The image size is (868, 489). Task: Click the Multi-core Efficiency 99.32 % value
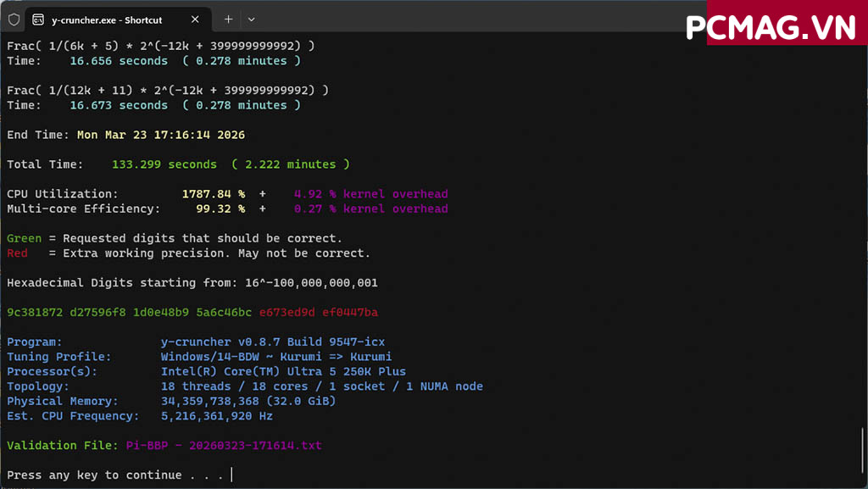pos(220,208)
